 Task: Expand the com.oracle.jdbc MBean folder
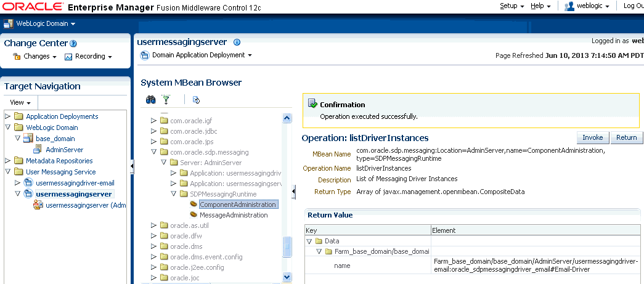[153, 131]
